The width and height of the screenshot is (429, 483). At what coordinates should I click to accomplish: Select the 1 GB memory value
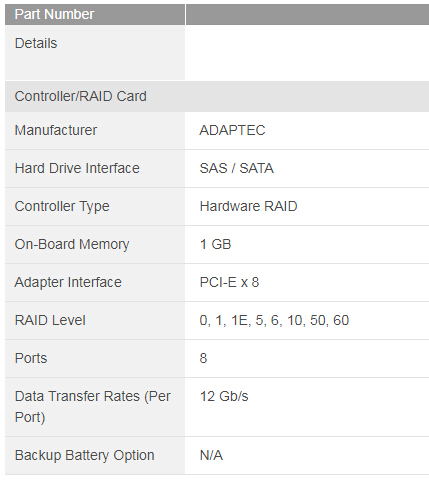215,244
